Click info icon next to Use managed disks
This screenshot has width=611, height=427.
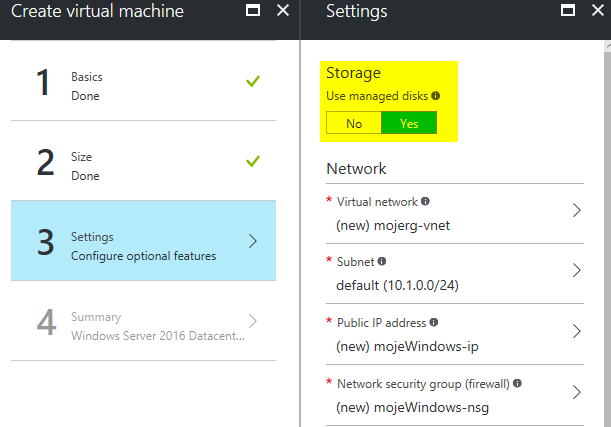pyautogui.click(x=435, y=97)
